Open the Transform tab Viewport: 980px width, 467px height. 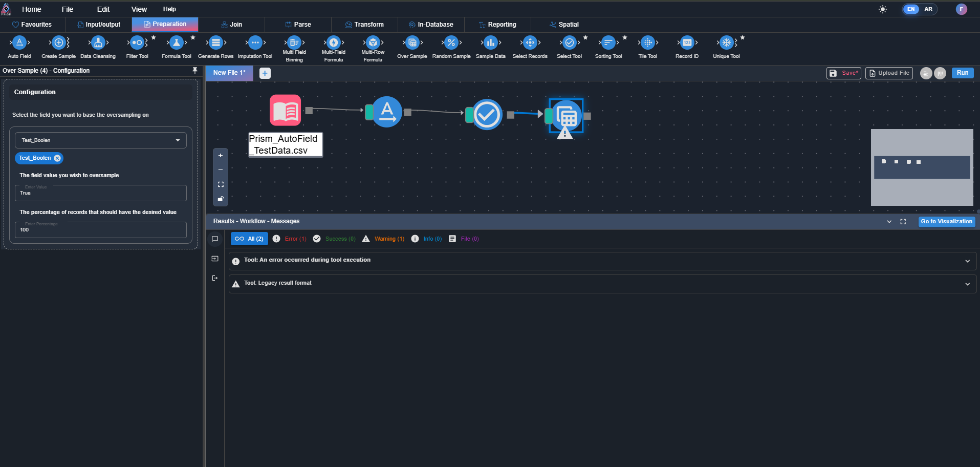click(364, 25)
